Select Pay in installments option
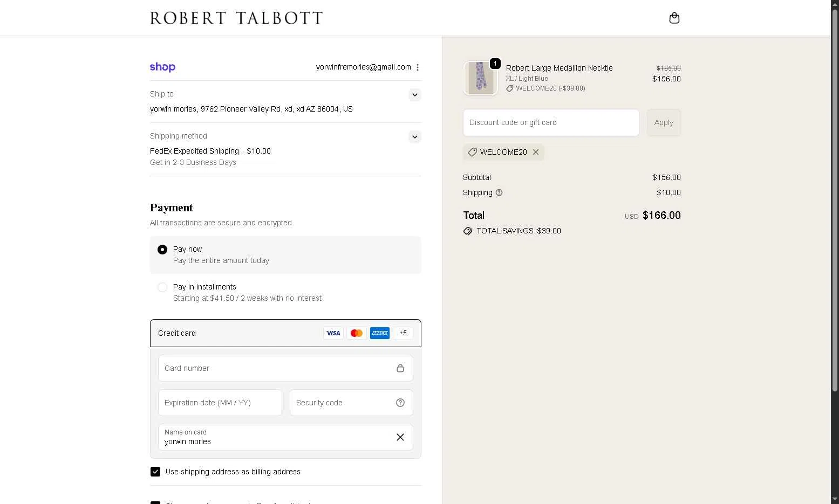 162,287
